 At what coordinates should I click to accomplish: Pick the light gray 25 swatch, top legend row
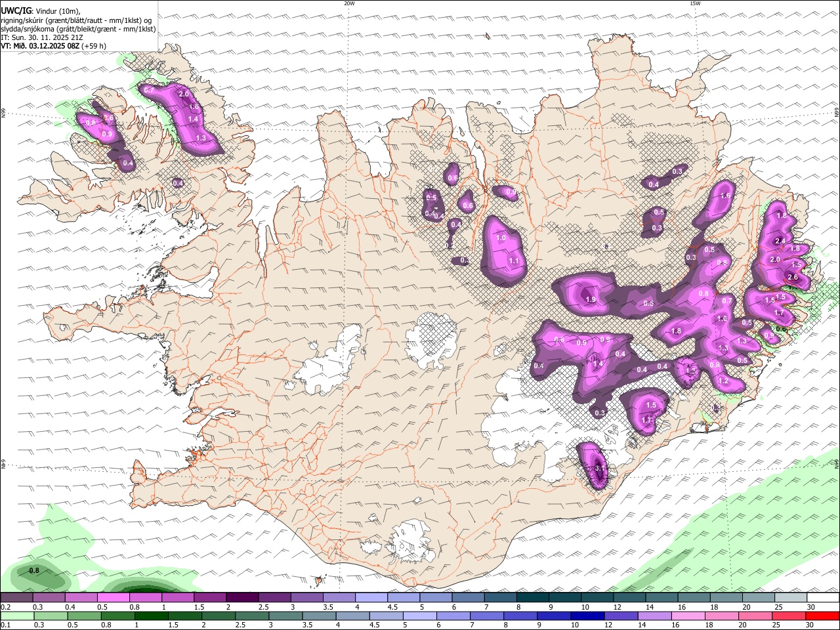click(791, 597)
